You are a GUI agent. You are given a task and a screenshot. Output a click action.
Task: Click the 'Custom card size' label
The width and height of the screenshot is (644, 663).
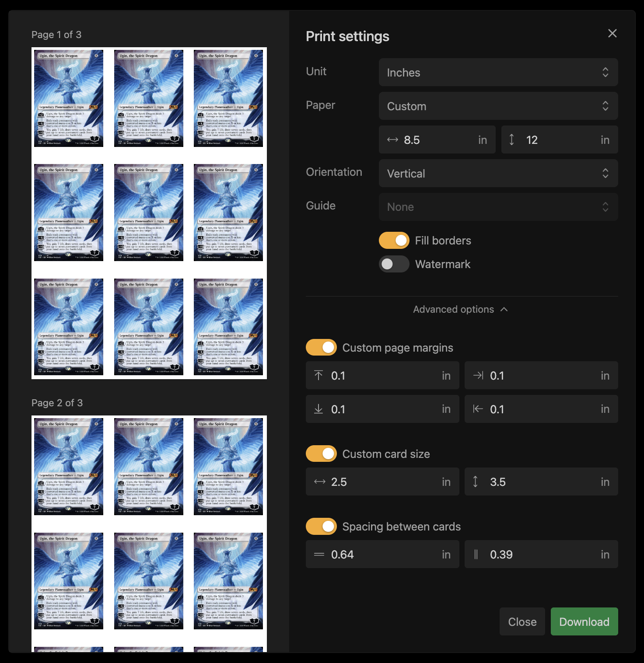pyautogui.click(x=386, y=454)
